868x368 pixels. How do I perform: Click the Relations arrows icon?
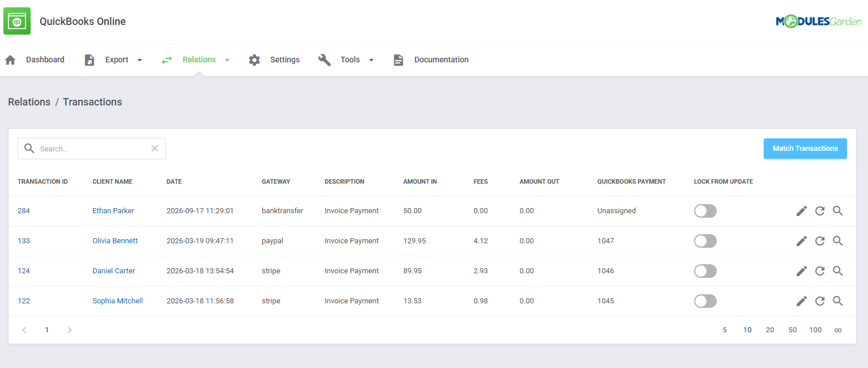pos(167,60)
